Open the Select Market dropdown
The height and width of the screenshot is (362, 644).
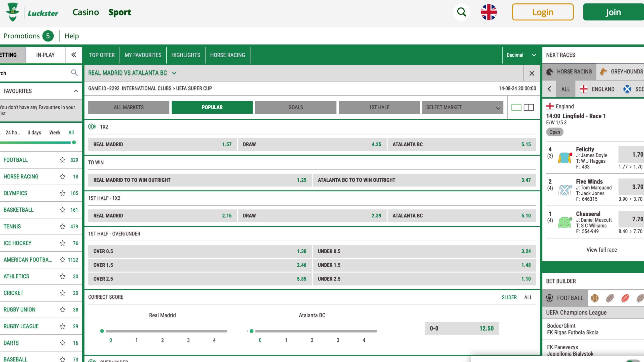point(463,107)
